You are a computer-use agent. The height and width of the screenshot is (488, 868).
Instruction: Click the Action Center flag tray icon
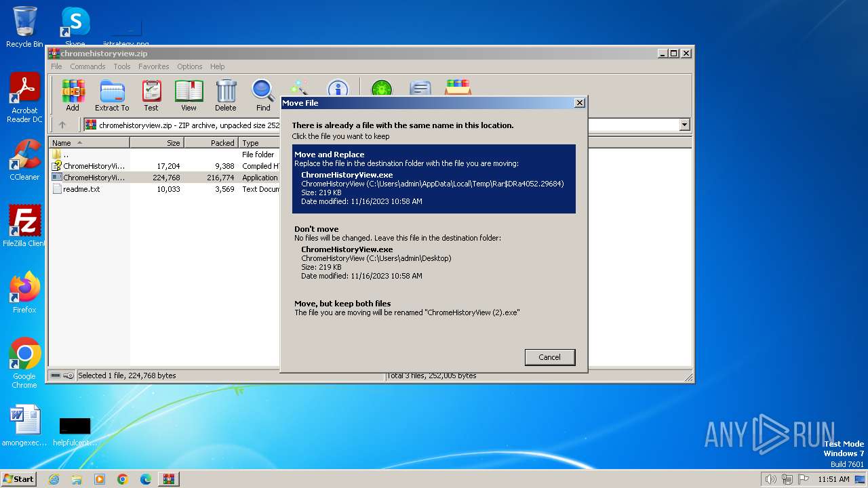coord(804,479)
